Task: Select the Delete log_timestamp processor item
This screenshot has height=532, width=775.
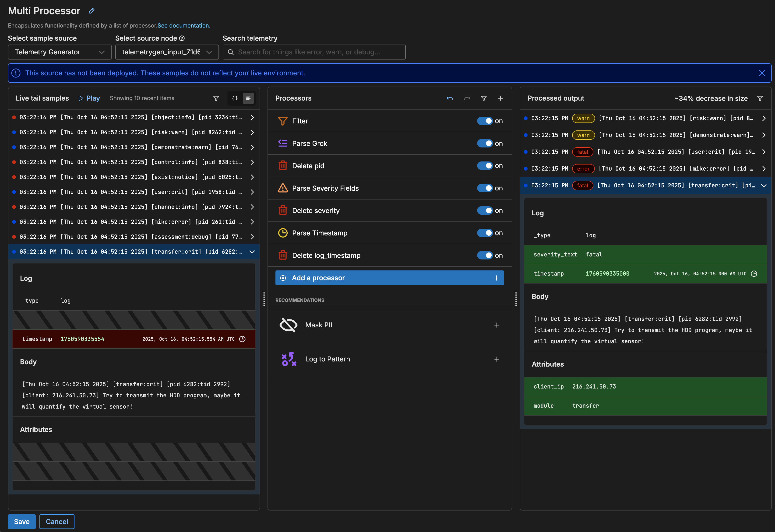Action: click(326, 255)
